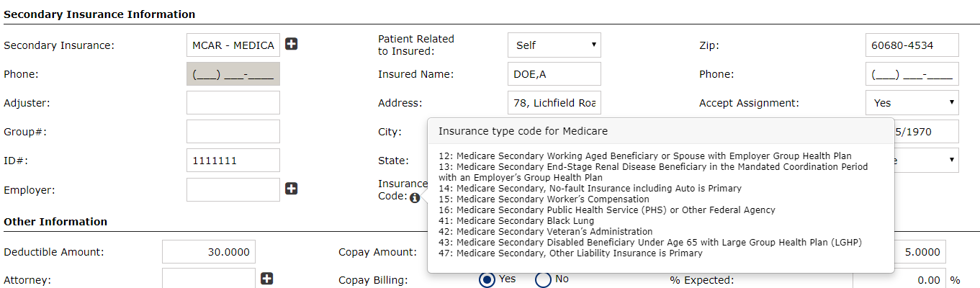Click the Secondary Insurance input field
This screenshot has width=980, height=288.
tap(233, 45)
